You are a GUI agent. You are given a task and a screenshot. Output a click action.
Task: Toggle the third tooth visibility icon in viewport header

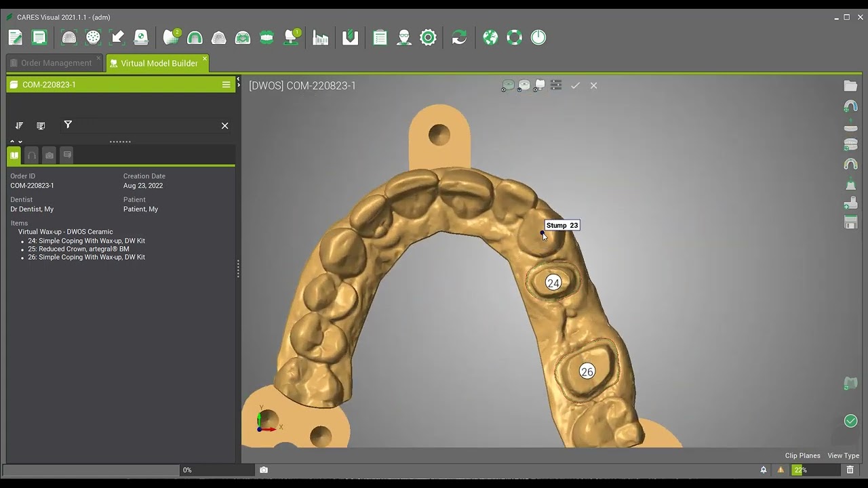[540, 85]
